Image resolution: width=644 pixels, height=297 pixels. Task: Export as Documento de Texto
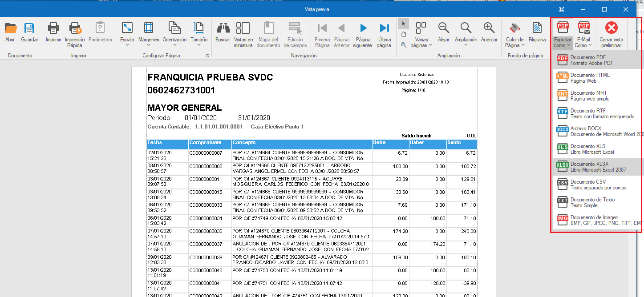[x=597, y=202]
